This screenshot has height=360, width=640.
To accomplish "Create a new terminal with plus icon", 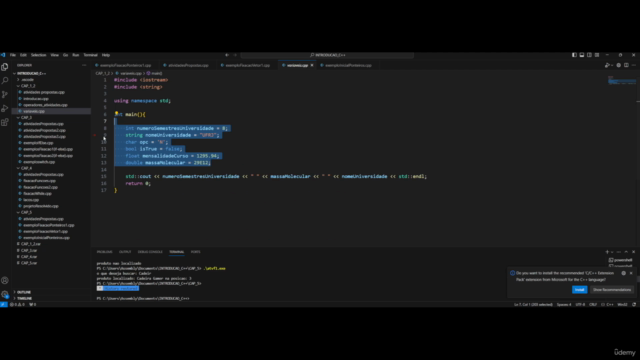I will coord(607,252).
